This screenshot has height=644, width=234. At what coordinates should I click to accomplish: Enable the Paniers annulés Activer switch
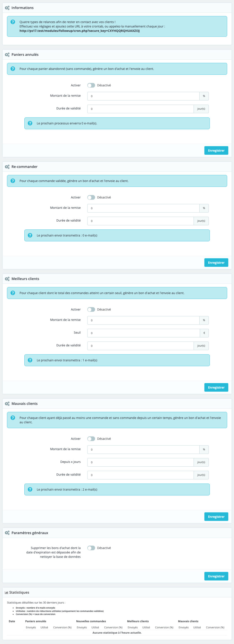91,85
